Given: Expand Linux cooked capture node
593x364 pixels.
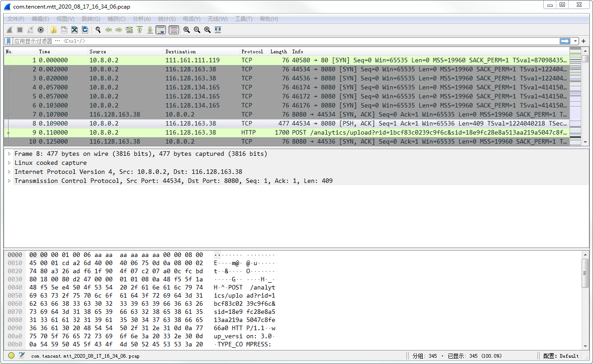Looking at the screenshot, I should tap(9, 163).
